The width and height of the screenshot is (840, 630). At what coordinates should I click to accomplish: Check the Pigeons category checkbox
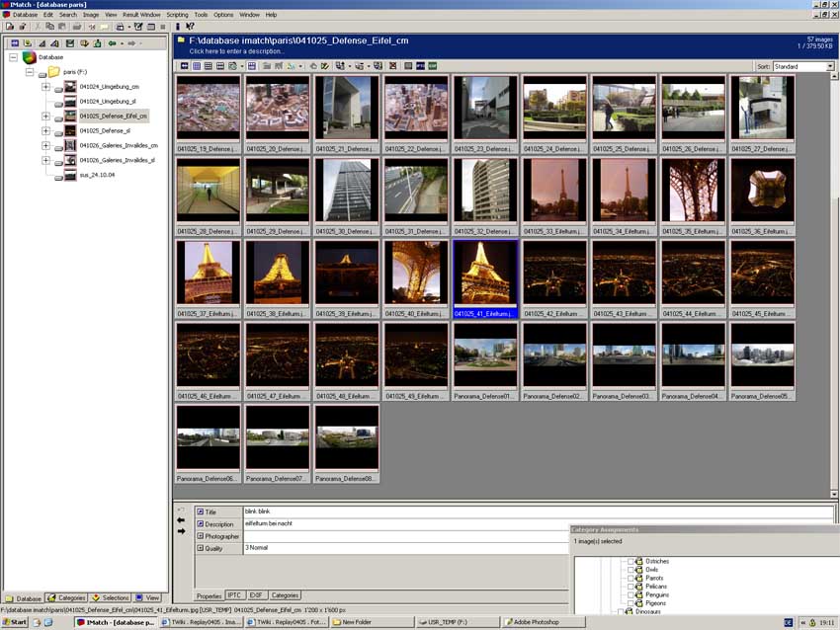(x=630, y=603)
